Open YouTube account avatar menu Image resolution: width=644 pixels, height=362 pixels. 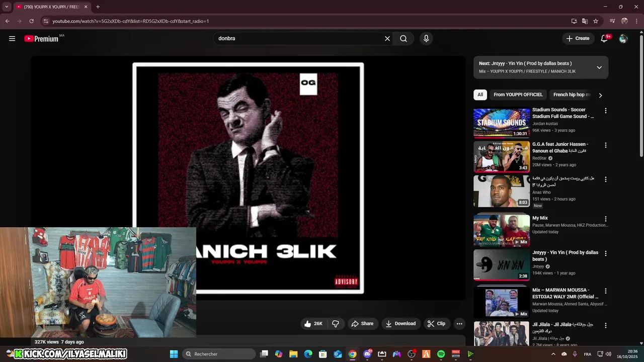[623, 39]
